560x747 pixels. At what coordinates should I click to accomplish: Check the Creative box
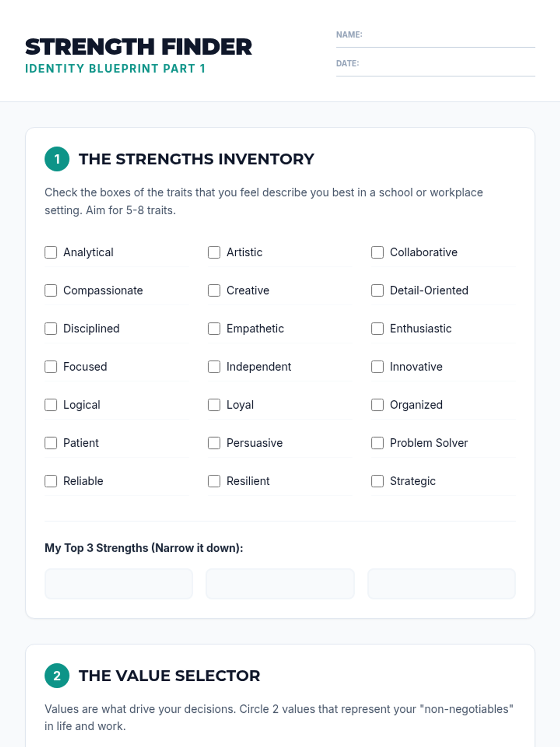[x=214, y=290]
